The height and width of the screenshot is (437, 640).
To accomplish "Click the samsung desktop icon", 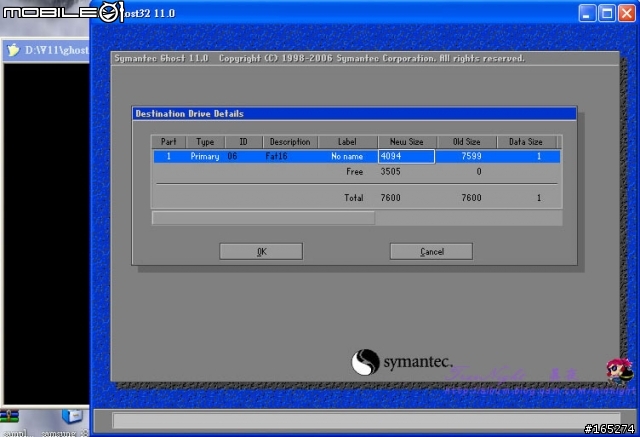I will pos(72,417).
